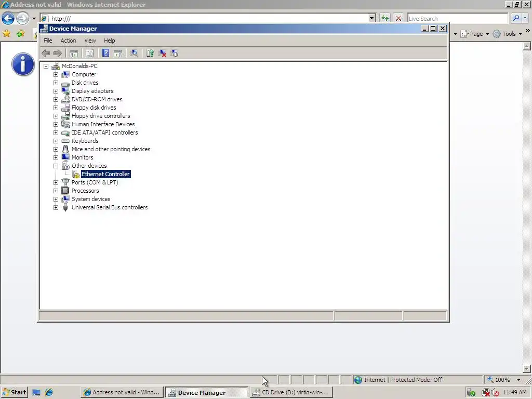Viewport: 532px width, 399px height.
Task: Click the Device Manager taskbar button
Action: coord(206,393)
